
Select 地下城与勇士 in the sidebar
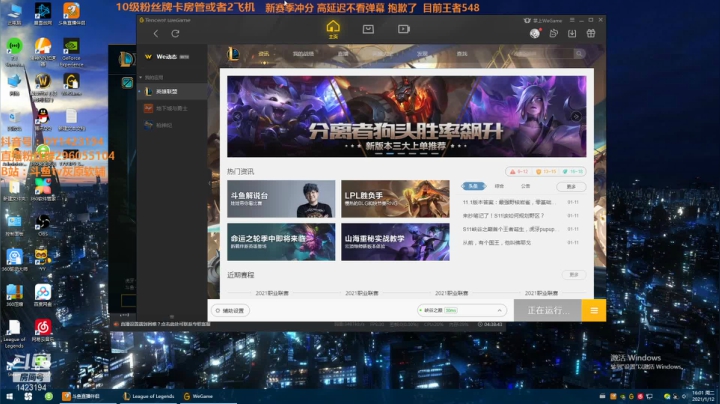coord(172,108)
